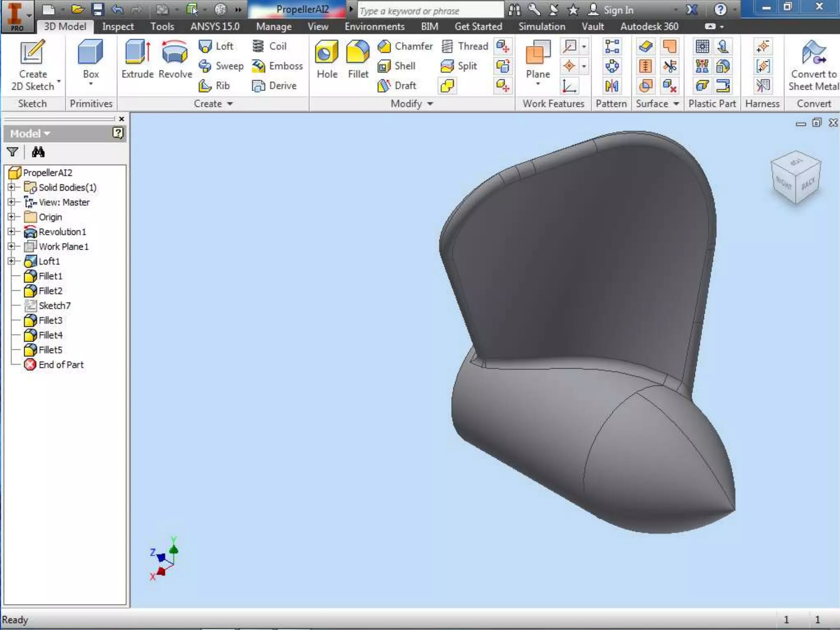Expand the Loft1 feature node
Screen dimensions: 840x630
click(11, 261)
